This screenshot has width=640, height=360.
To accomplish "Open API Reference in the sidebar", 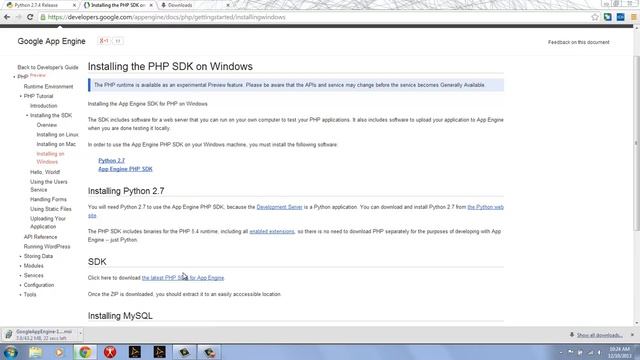I will point(40,237).
